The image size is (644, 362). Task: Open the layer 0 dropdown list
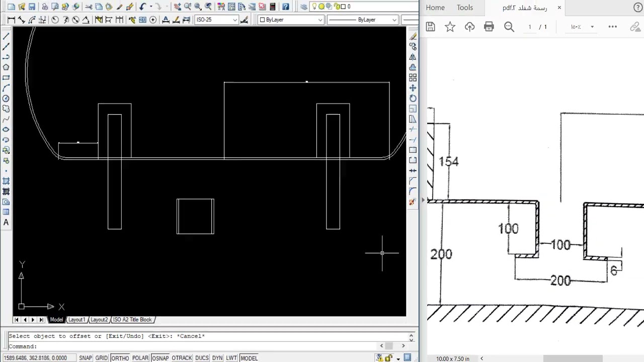coord(364,7)
